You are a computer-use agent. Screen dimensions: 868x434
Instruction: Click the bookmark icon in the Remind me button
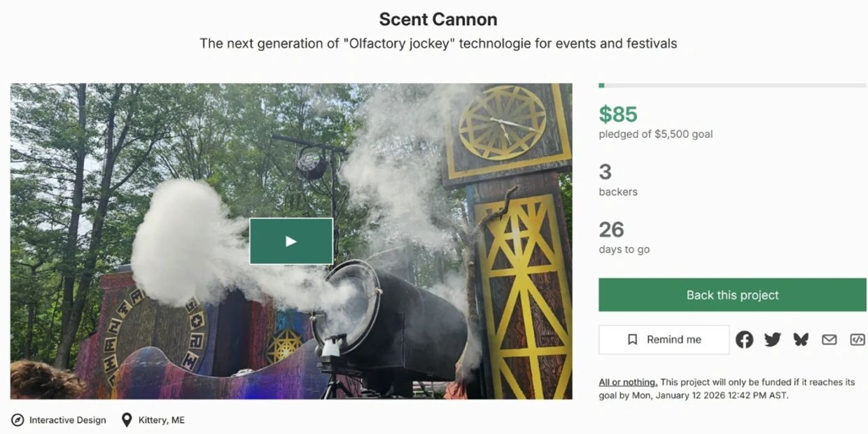632,339
